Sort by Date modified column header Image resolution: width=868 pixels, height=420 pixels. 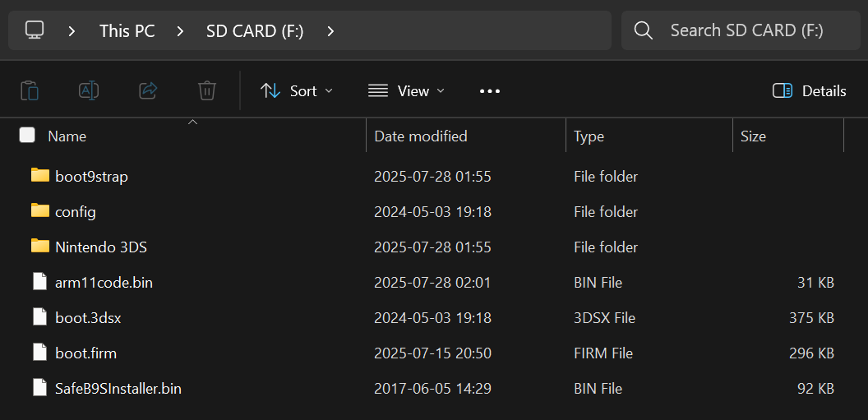pos(421,136)
